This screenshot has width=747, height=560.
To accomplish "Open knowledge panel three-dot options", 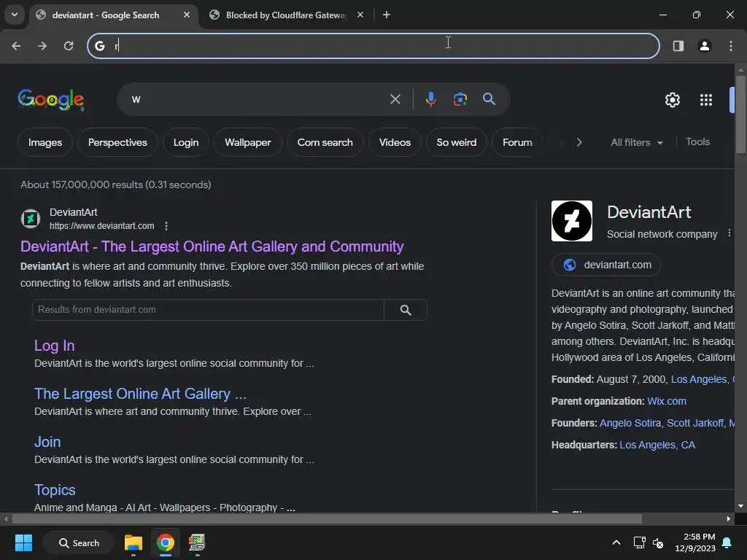I will point(729,233).
